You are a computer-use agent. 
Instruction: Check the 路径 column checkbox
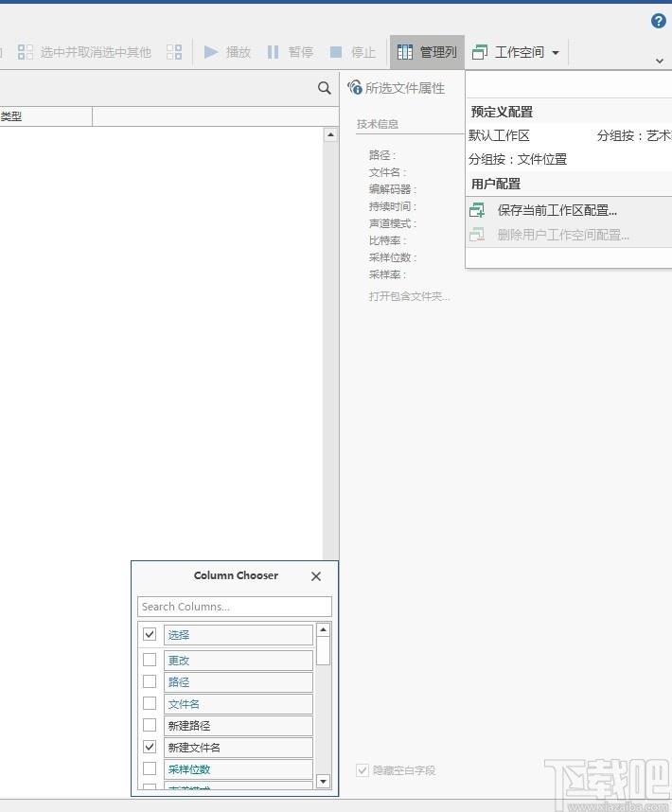pyautogui.click(x=150, y=681)
